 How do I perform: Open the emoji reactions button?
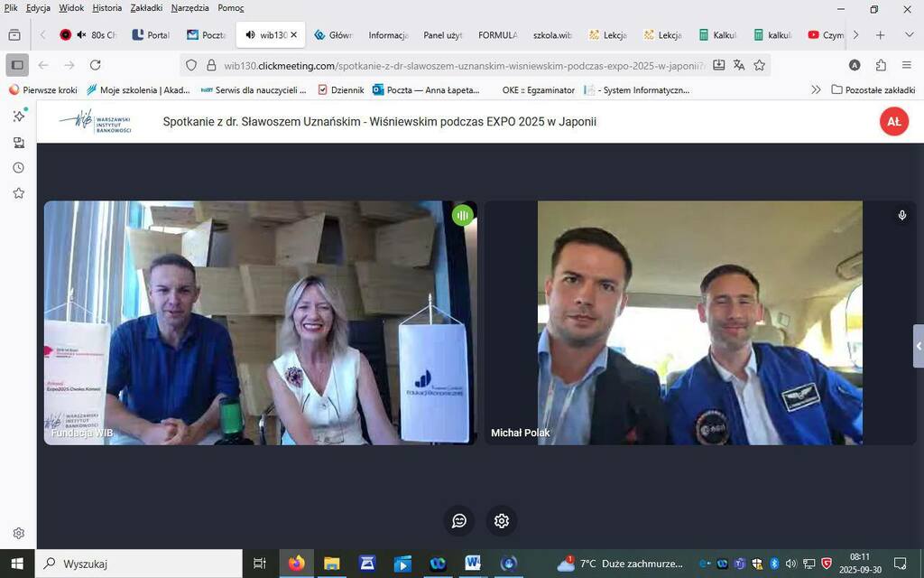459,520
